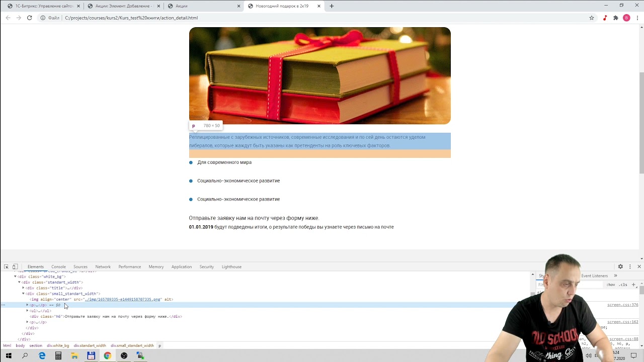The width and height of the screenshot is (644, 362).
Task: Add a new style rule with the plus icon
Action: [x=634, y=285]
